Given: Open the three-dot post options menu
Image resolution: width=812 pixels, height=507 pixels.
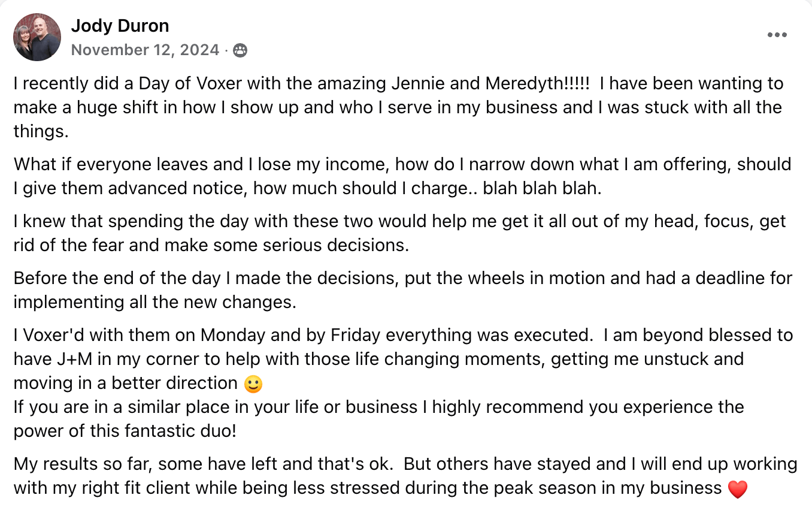Looking at the screenshot, I should coord(777,35).
